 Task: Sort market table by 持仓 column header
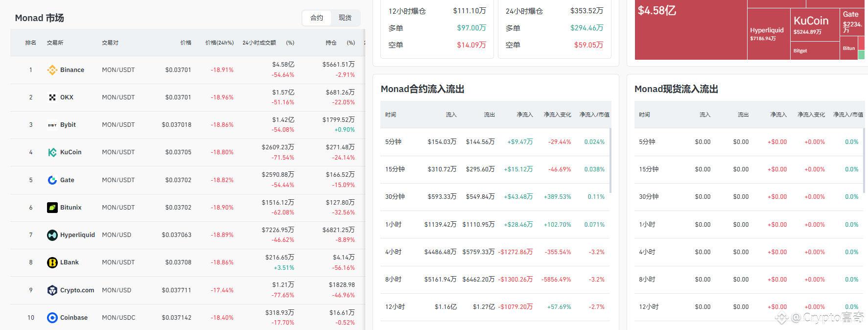click(x=331, y=43)
